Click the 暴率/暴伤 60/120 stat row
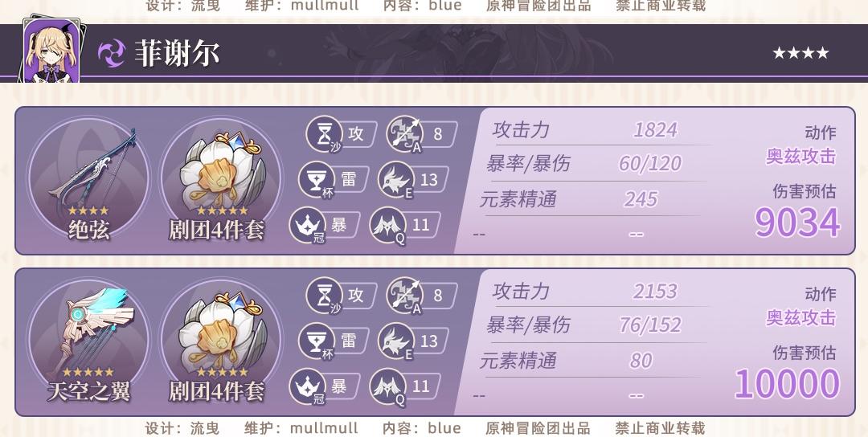Screen dimensions: 868x437 [x=595, y=164]
